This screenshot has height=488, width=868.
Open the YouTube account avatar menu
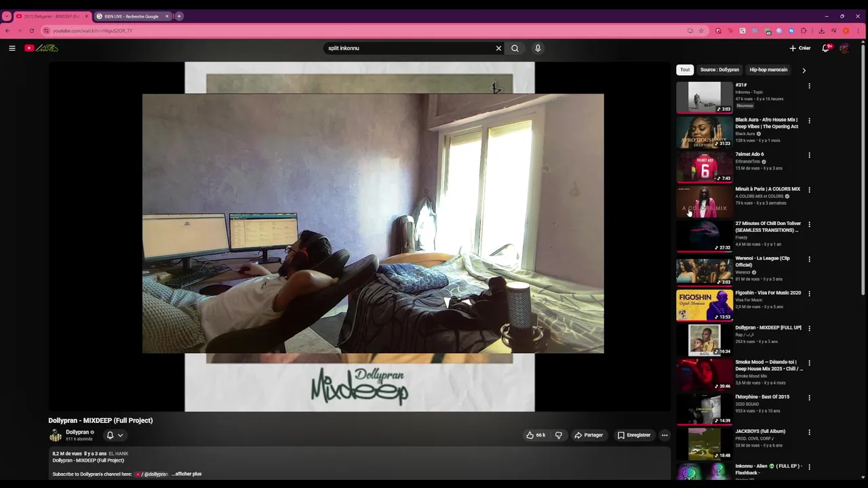click(x=844, y=48)
